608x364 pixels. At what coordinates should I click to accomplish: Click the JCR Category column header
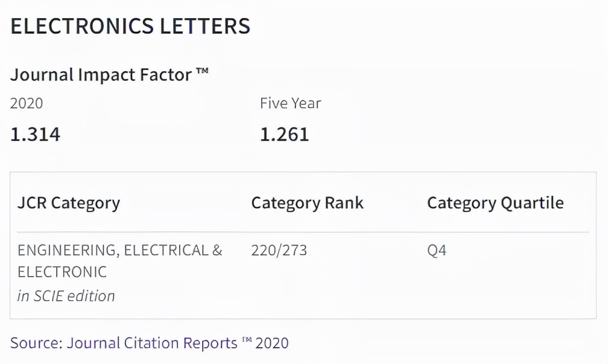(69, 202)
